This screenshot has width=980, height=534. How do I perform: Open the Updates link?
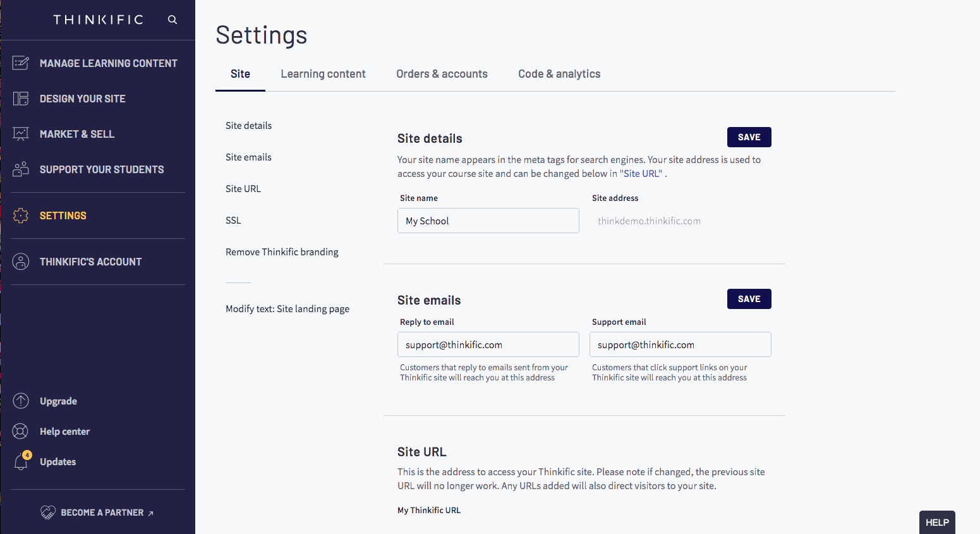tap(57, 462)
